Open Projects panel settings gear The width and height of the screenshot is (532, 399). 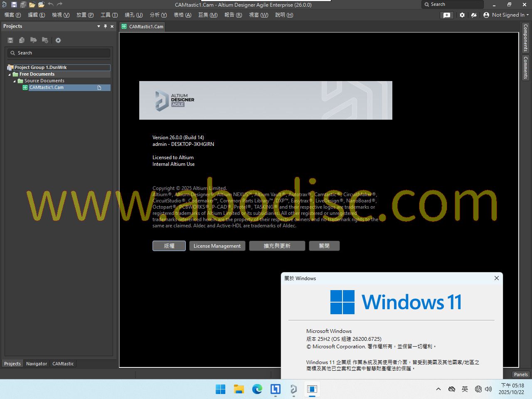58,40
